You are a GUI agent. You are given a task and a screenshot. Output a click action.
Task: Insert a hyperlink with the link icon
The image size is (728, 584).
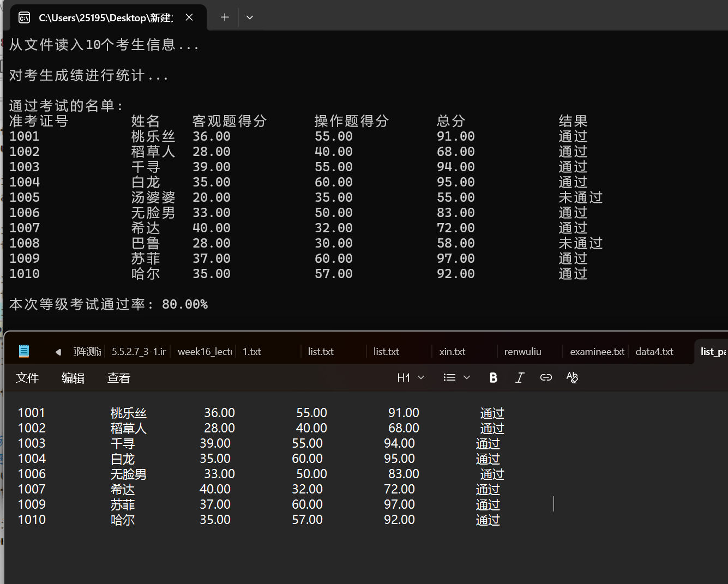[546, 377]
